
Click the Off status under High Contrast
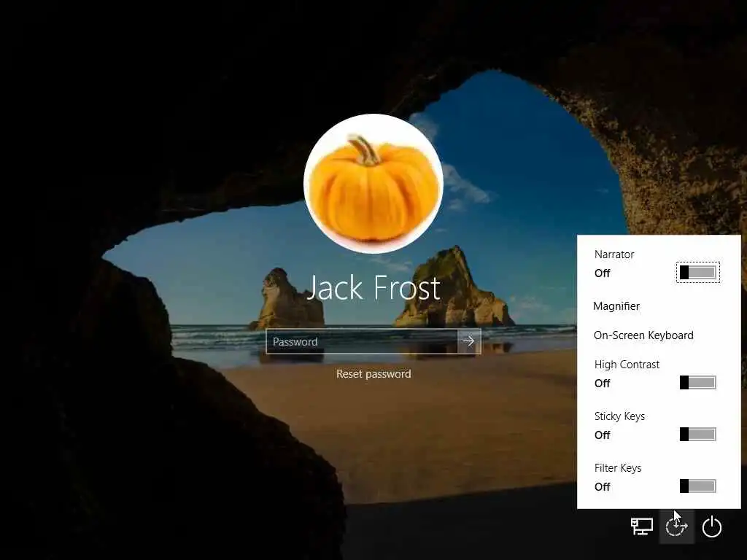tap(602, 383)
